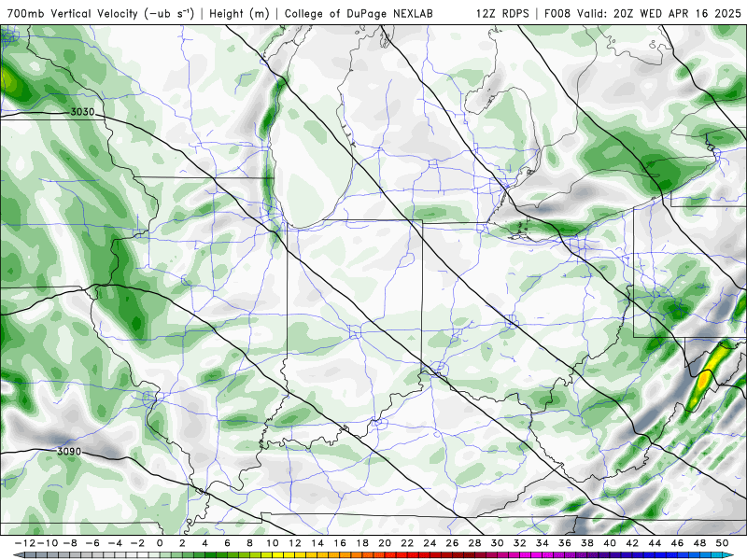The height and width of the screenshot is (560, 747).
Task: Click the "20Z WED APR 16 2025" valid time
Action: (x=677, y=13)
